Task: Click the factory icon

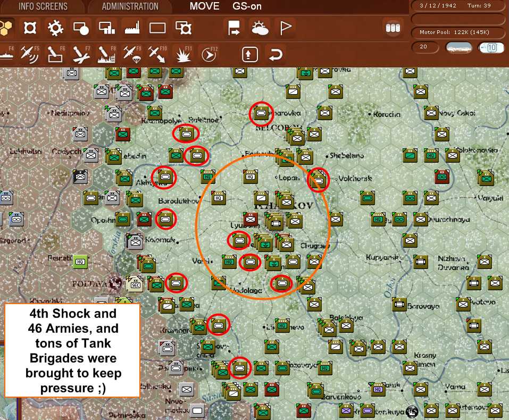Action: (x=132, y=28)
